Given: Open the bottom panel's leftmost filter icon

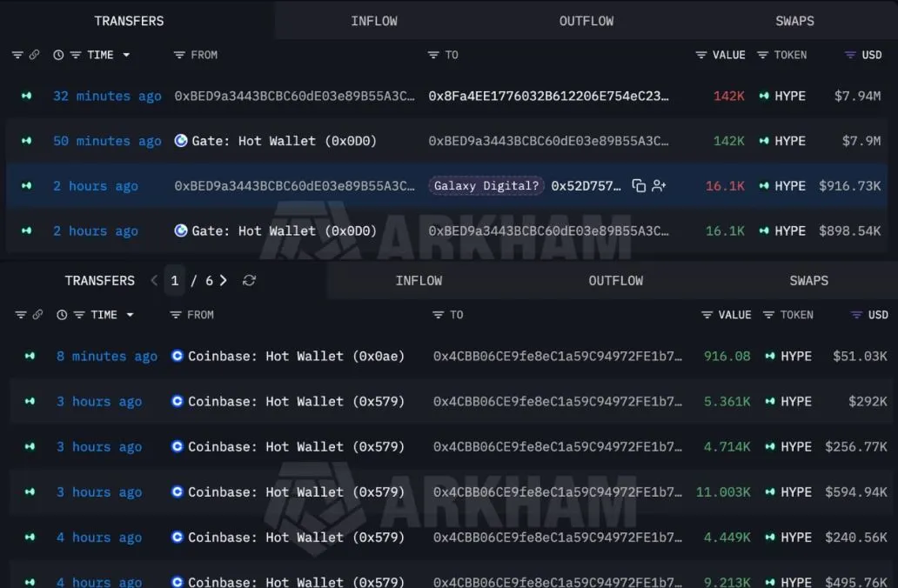Looking at the screenshot, I should click(x=21, y=315).
